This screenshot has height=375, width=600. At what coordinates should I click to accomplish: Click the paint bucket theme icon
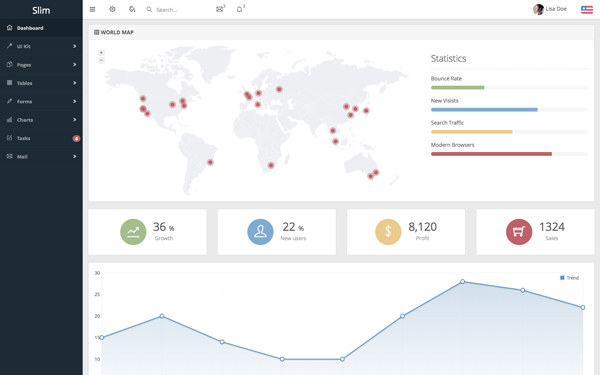click(132, 9)
